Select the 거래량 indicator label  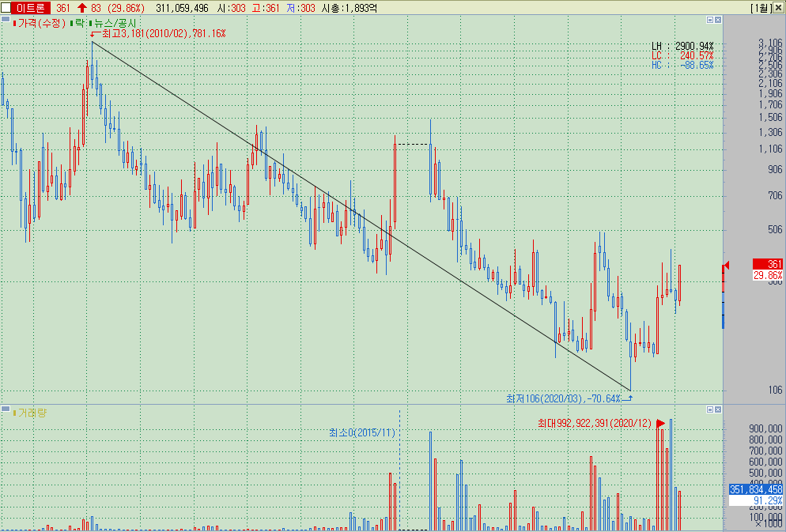pos(32,413)
